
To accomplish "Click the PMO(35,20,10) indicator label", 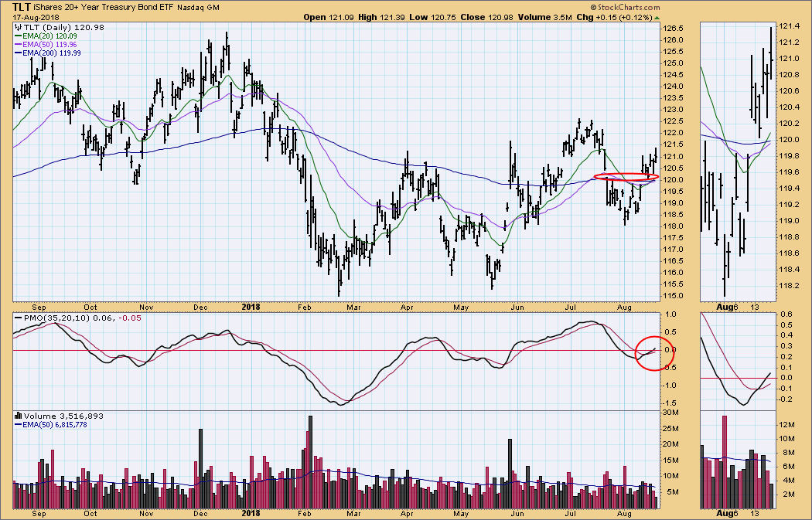I will pos(57,318).
